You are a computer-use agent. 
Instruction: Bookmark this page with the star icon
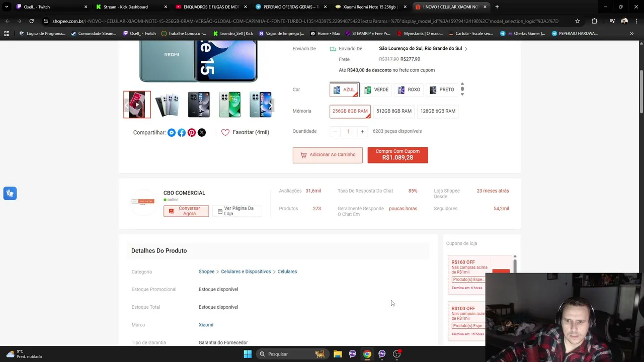pos(578,21)
